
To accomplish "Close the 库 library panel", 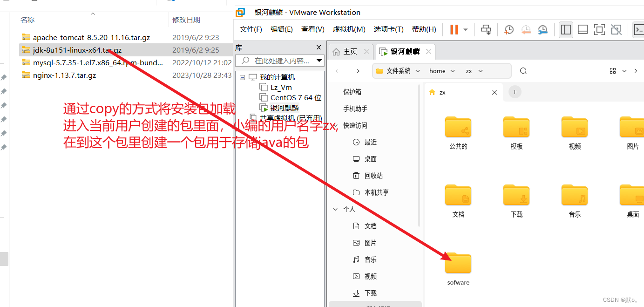I will 319,48.
